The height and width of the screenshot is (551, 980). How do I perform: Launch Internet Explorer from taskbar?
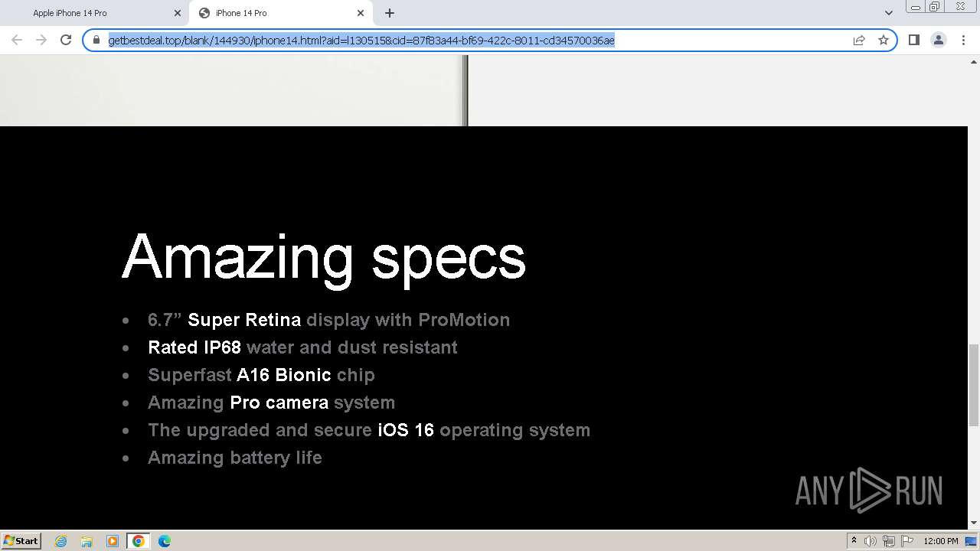(61, 541)
